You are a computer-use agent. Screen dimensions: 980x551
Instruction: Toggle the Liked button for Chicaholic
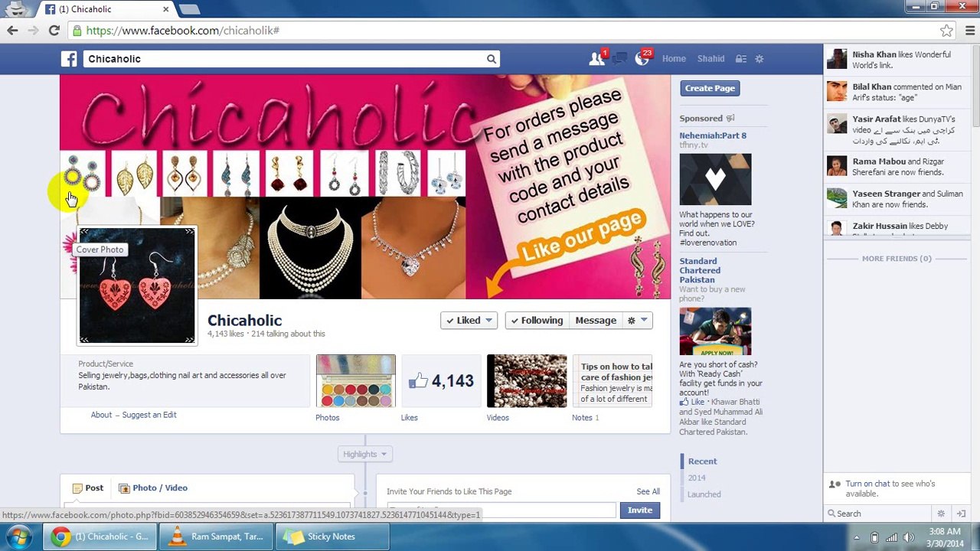point(469,321)
